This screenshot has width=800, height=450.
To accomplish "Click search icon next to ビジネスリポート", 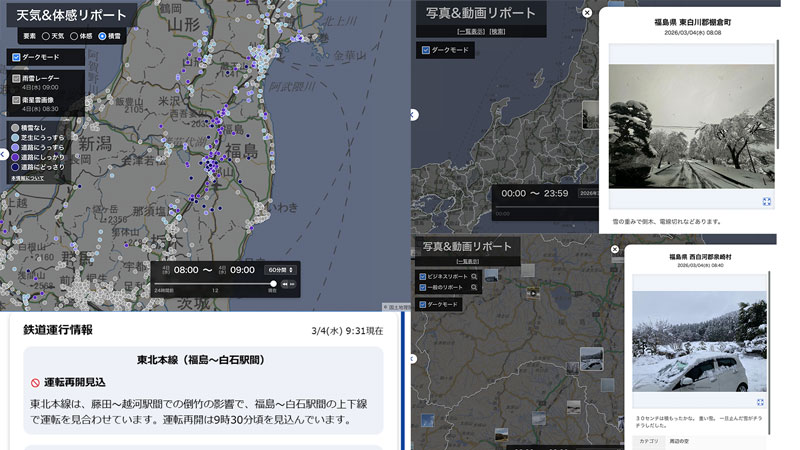I will (474, 276).
